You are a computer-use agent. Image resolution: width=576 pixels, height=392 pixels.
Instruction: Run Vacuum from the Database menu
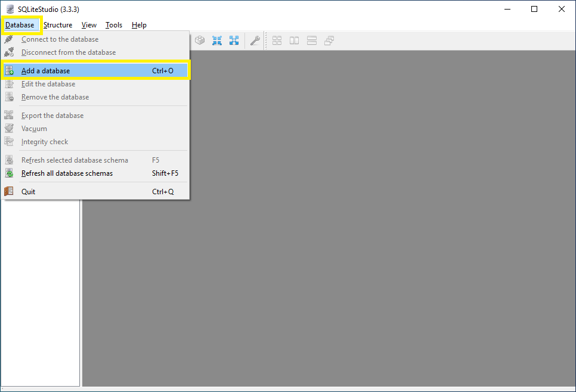[x=95, y=129]
